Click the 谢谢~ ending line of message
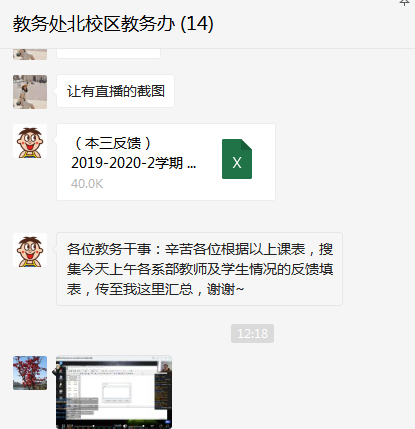This screenshot has height=429, width=415. tap(225, 289)
